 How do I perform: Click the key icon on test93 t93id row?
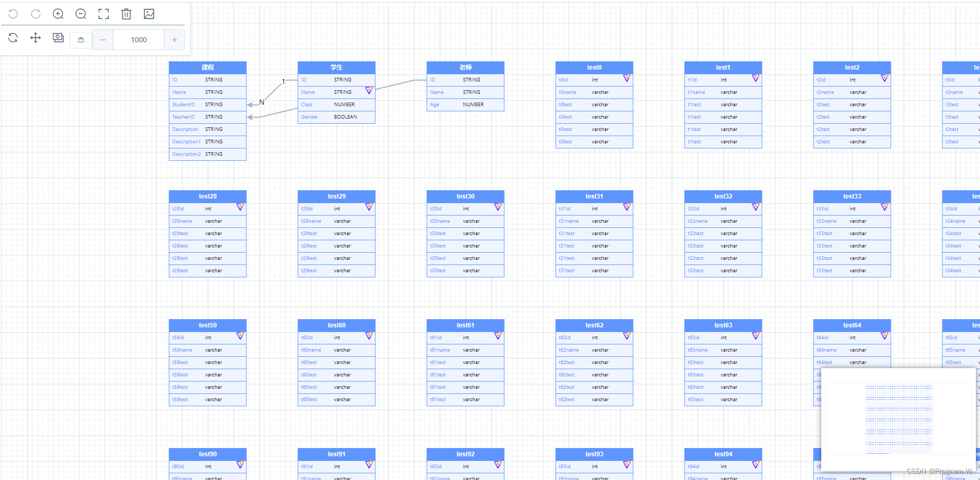pyautogui.click(x=627, y=465)
